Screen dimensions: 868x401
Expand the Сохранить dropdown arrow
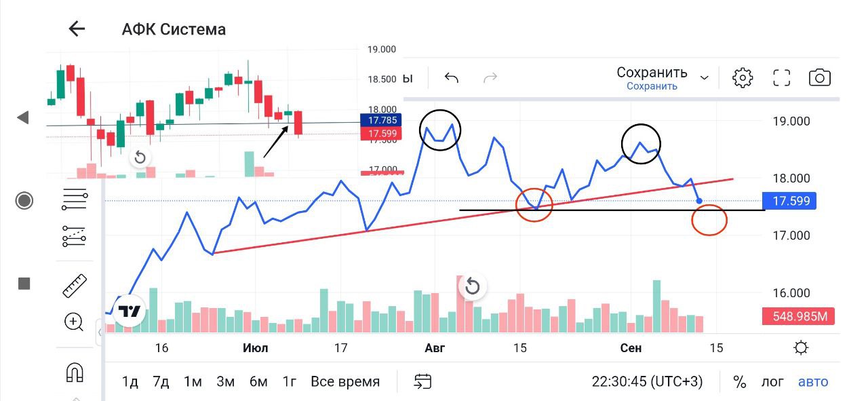(x=705, y=78)
